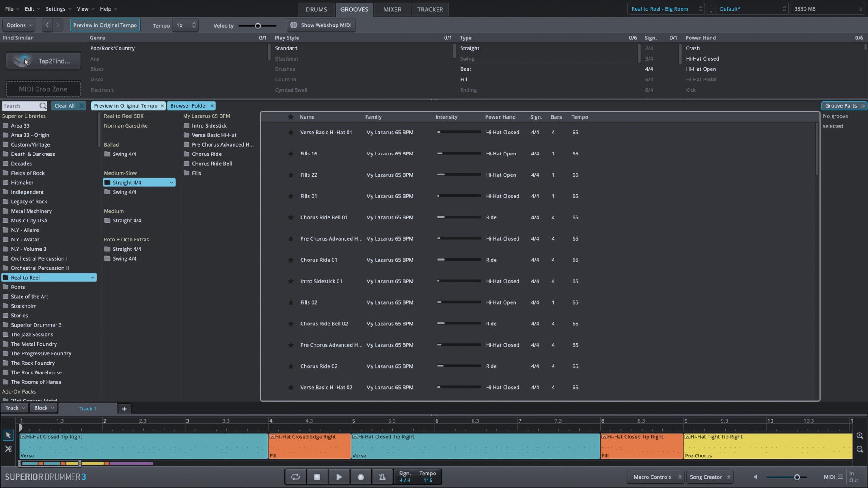Open the Chorus Ride Bell folder
868x488 pixels.
coord(211,164)
